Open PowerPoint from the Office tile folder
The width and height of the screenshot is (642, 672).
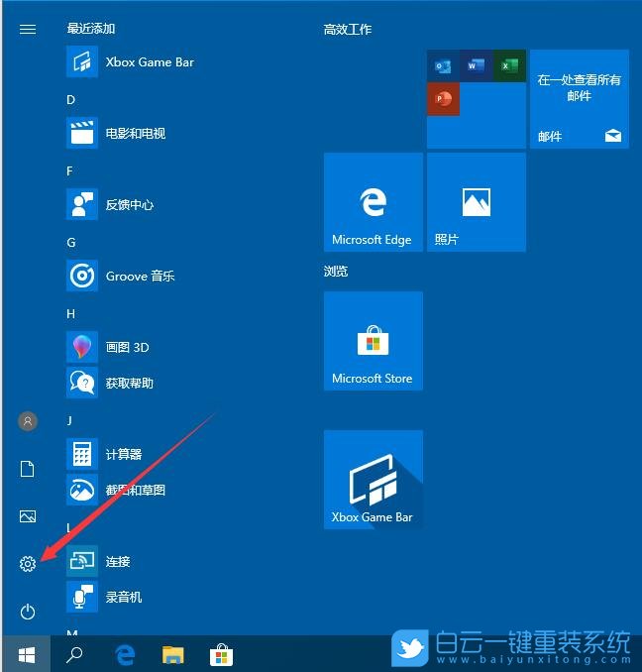click(x=443, y=99)
